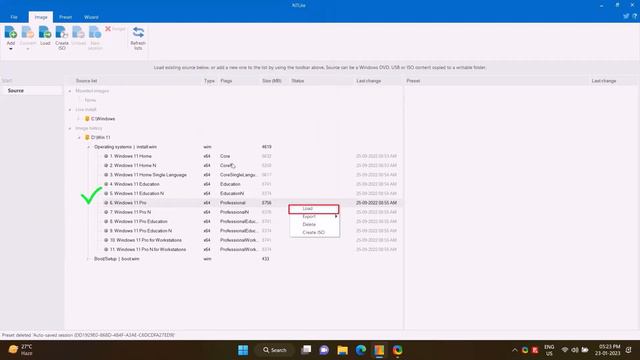640x360 pixels.
Task: Click the Wi-Fi network tray icon
Action: [x=565, y=350]
